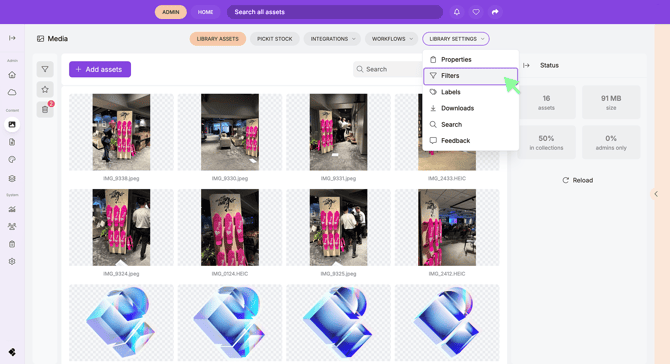Click the share arrow icon in top bar
Image resolution: width=670 pixels, height=364 pixels.
[495, 12]
